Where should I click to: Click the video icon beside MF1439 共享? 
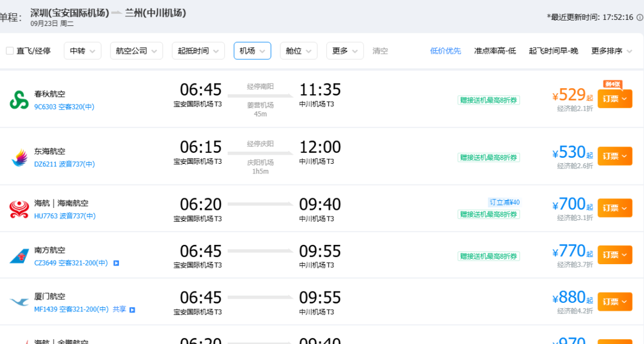click(x=132, y=310)
